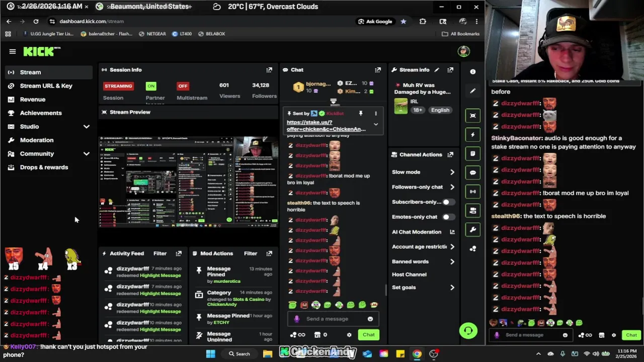Open Moderation in the sidebar
The width and height of the screenshot is (644, 362).
click(x=49, y=140)
